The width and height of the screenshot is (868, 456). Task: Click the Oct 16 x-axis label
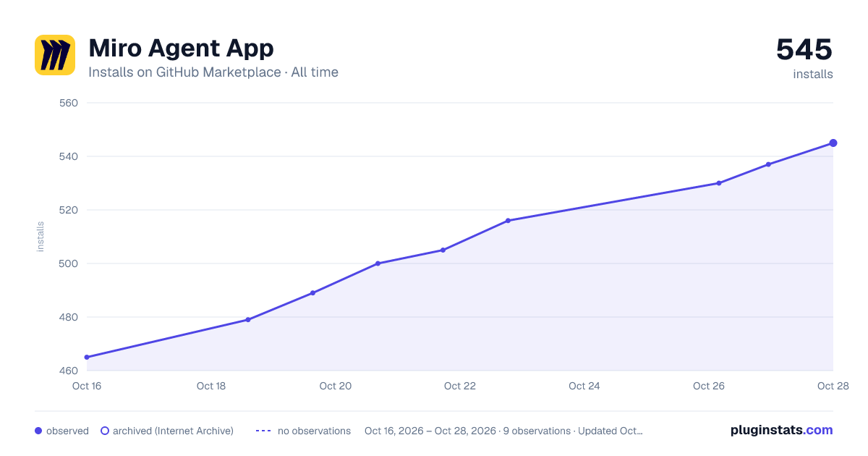click(x=87, y=386)
